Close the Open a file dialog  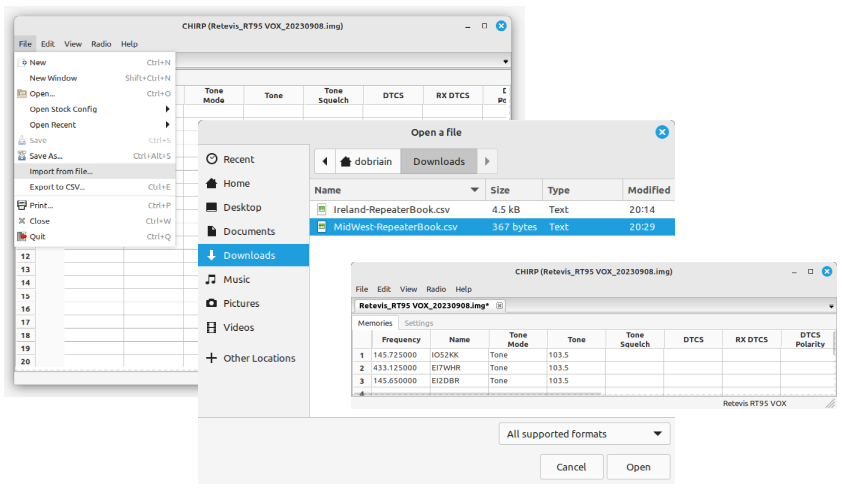[x=662, y=132]
